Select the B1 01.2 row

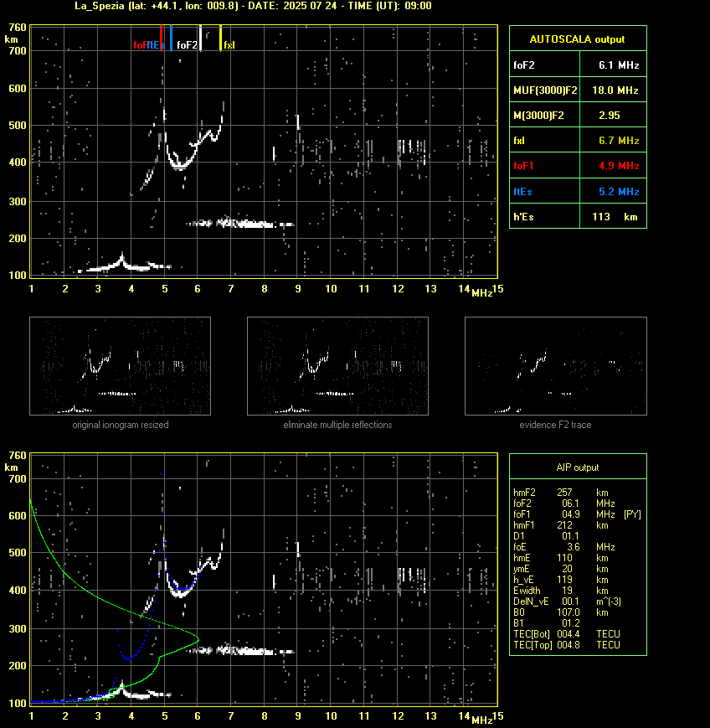(546, 623)
